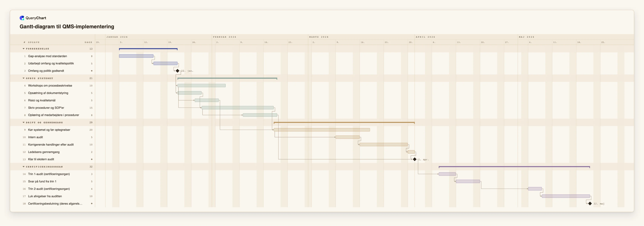
Task: Click the JANUAR 2026 month header
Action: 117,37
